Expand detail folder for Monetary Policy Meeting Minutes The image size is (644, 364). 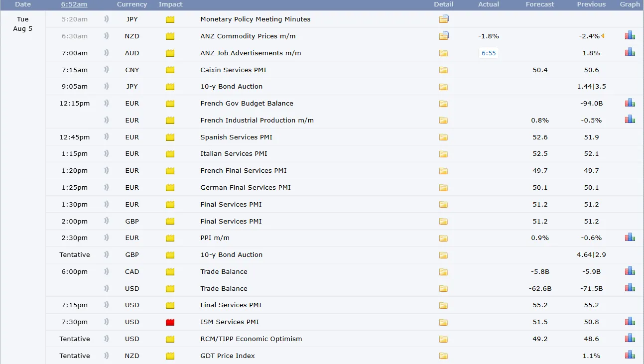pos(444,19)
